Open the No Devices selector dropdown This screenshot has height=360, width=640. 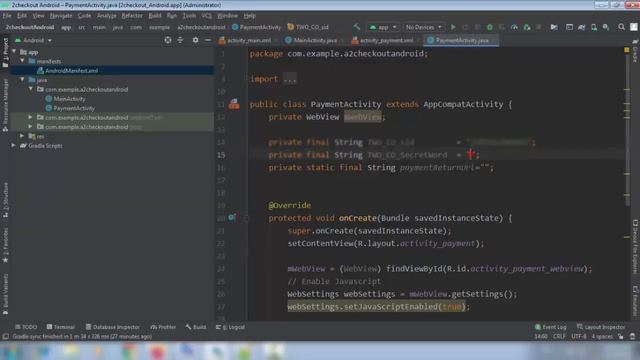pyautogui.click(x=423, y=27)
